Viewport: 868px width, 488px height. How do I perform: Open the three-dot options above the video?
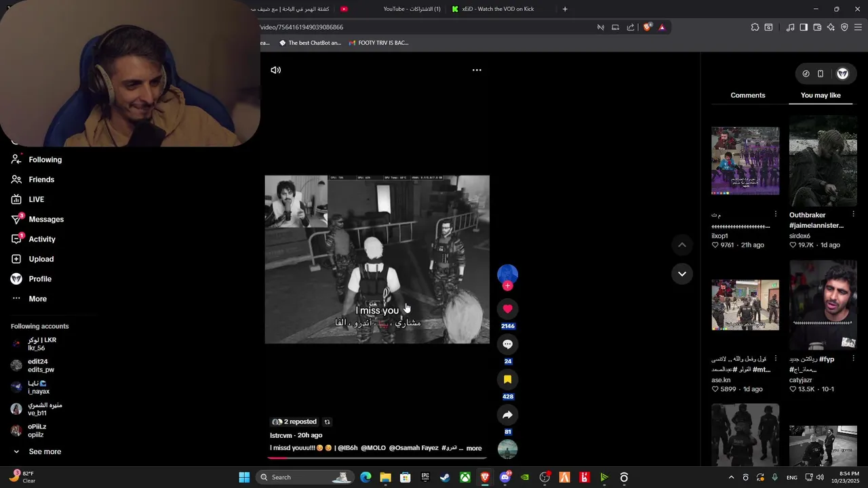point(477,70)
